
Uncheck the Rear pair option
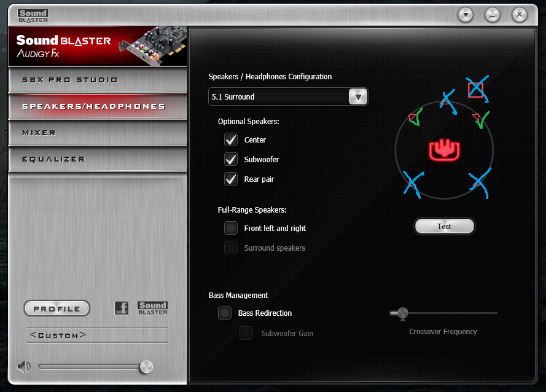coord(231,179)
